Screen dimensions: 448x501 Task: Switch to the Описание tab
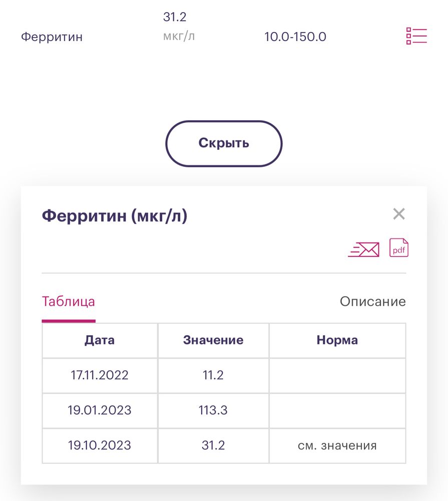(x=373, y=302)
